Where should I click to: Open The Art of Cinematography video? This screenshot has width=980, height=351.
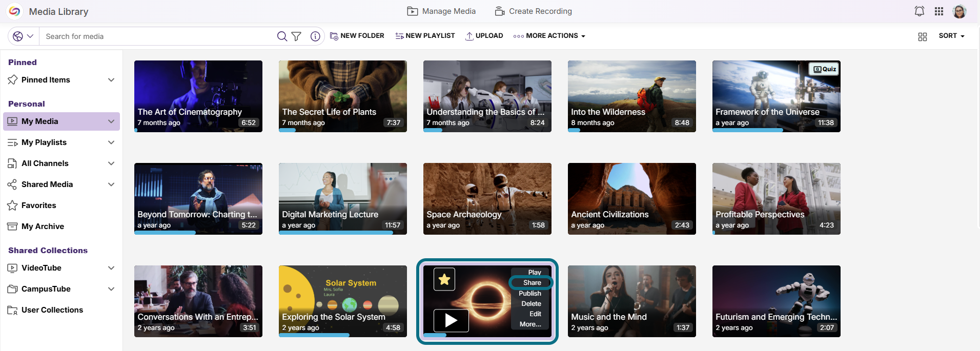click(x=198, y=96)
